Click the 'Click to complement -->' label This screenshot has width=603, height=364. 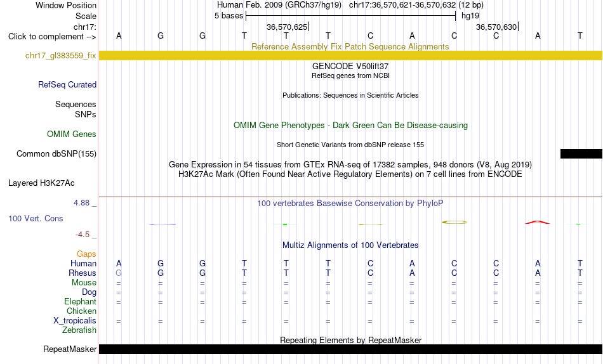pyautogui.click(x=52, y=37)
